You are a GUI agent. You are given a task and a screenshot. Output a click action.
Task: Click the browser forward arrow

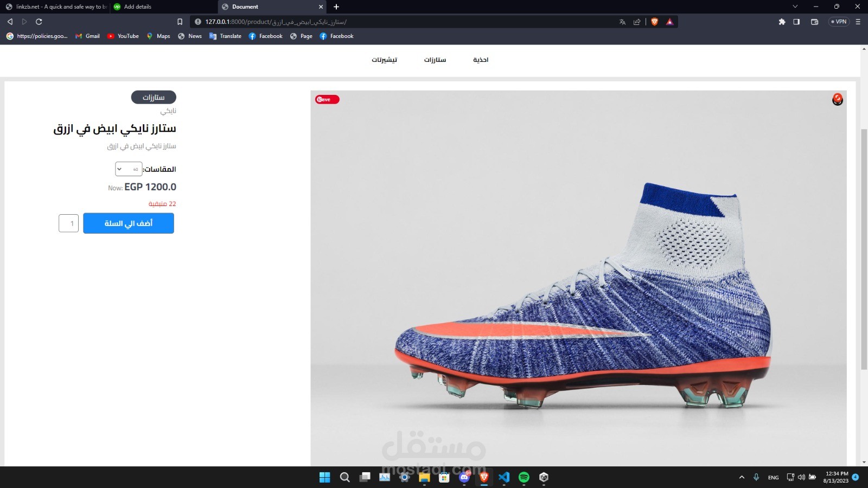pos(24,22)
